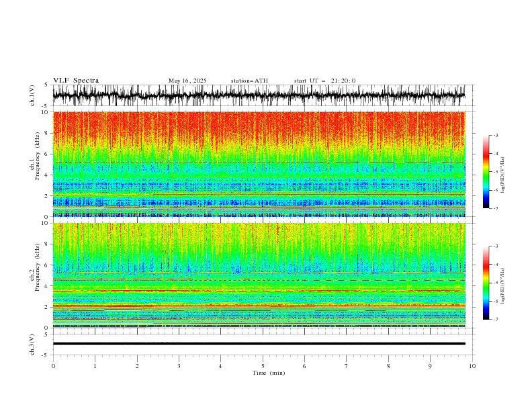This screenshot has height=411, width=532.
Task: Click time axis tick label 10
Action: pyautogui.click(x=472, y=366)
